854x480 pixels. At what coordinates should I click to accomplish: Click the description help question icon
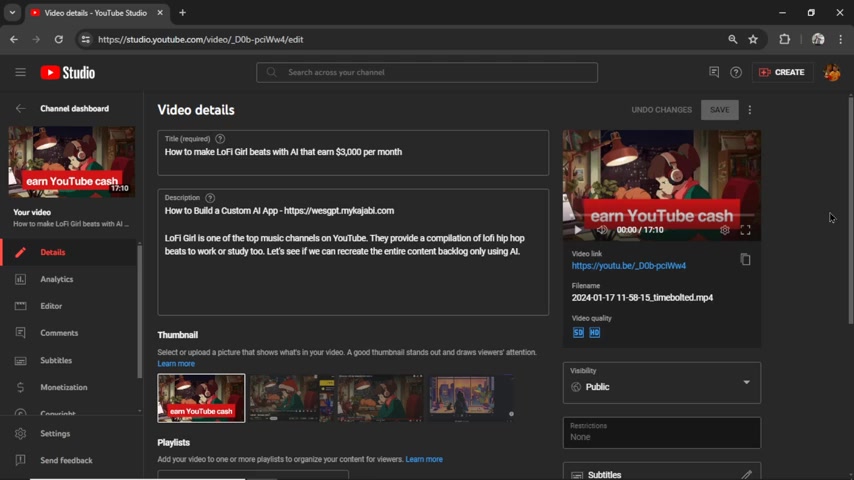point(210,198)
